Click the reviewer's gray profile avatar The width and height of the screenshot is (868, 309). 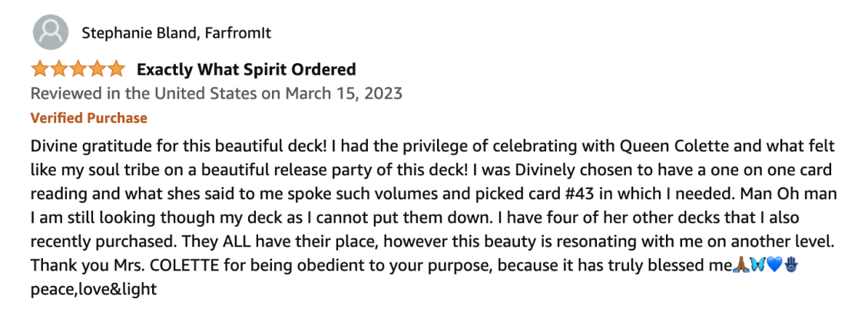point(51,32)
